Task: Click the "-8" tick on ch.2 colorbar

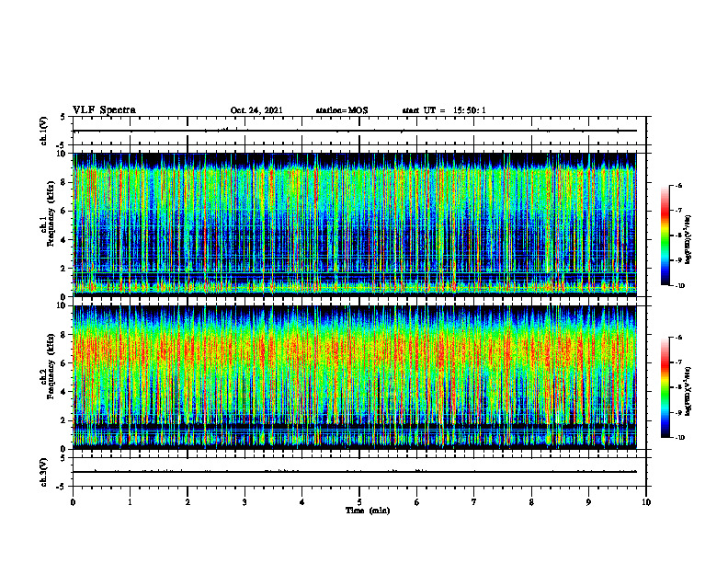Action: [x=678, y=387]
